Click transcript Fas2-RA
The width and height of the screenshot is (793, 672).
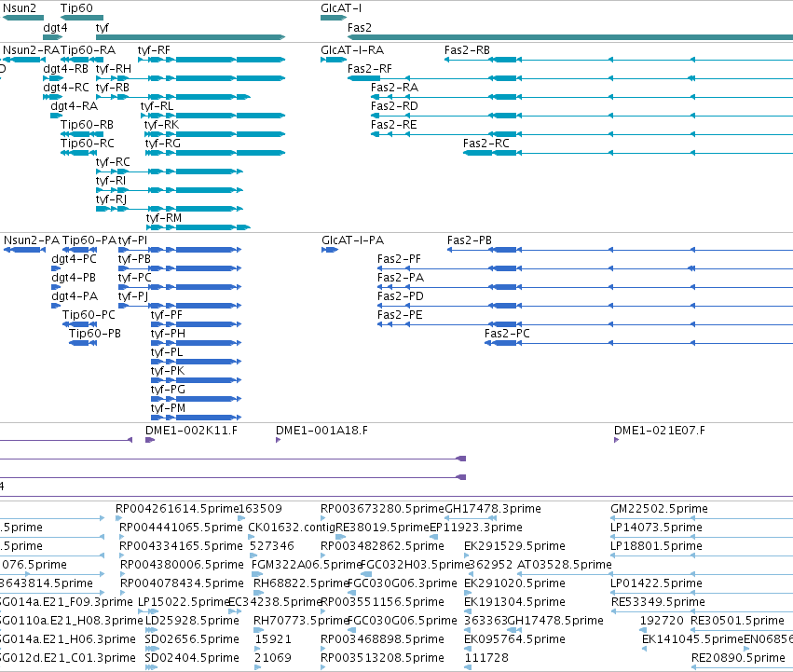tap(394, 88)
